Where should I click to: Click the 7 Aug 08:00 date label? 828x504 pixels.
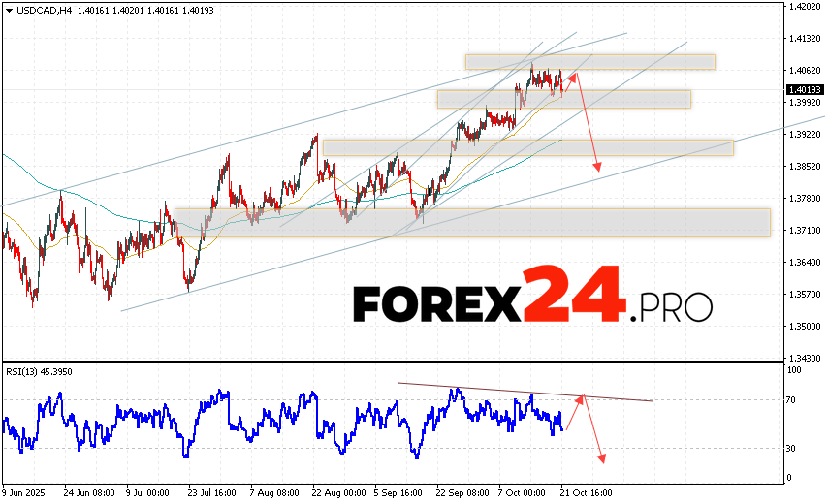pos(274,492)
